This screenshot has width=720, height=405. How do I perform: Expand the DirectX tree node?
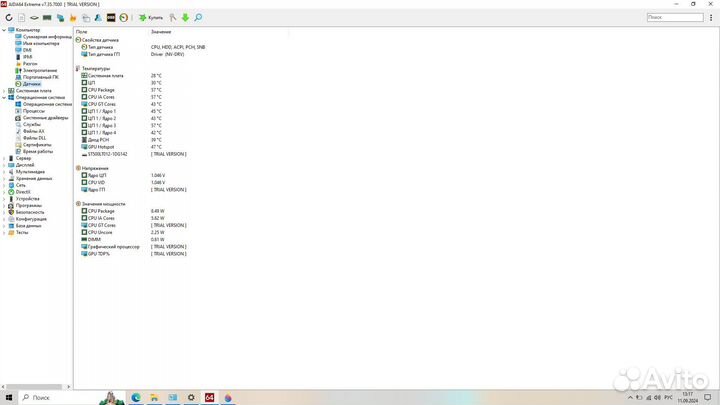pos(4,192)
